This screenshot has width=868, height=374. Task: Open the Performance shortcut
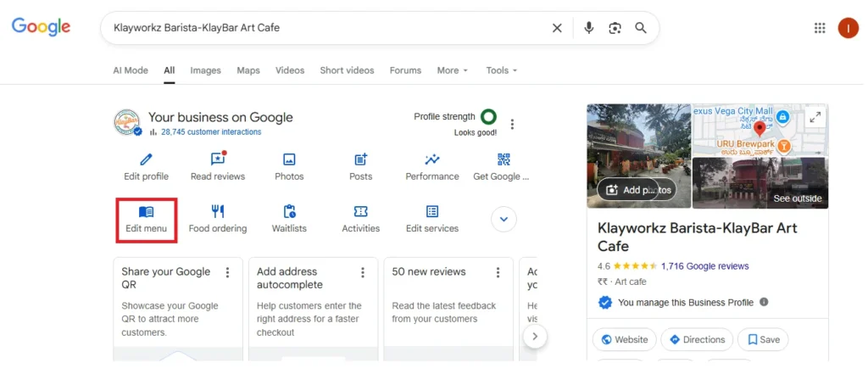[x=432, y=167]
